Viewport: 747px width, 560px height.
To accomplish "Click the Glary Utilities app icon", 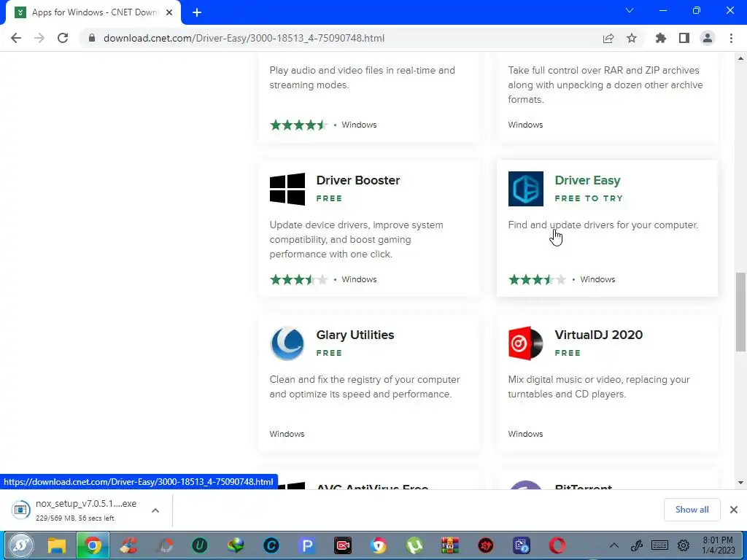I will point(287,343).
